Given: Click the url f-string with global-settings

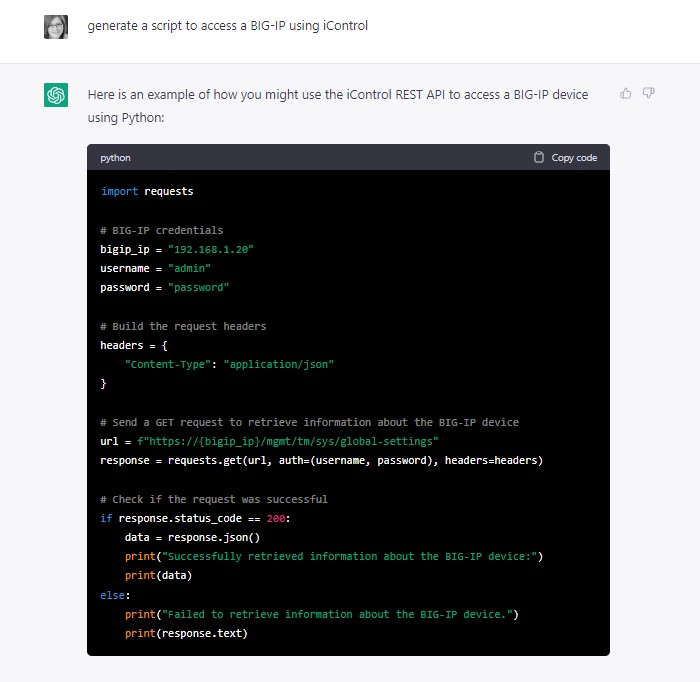Looking at the screenshot, I should [x=288, y=441].
